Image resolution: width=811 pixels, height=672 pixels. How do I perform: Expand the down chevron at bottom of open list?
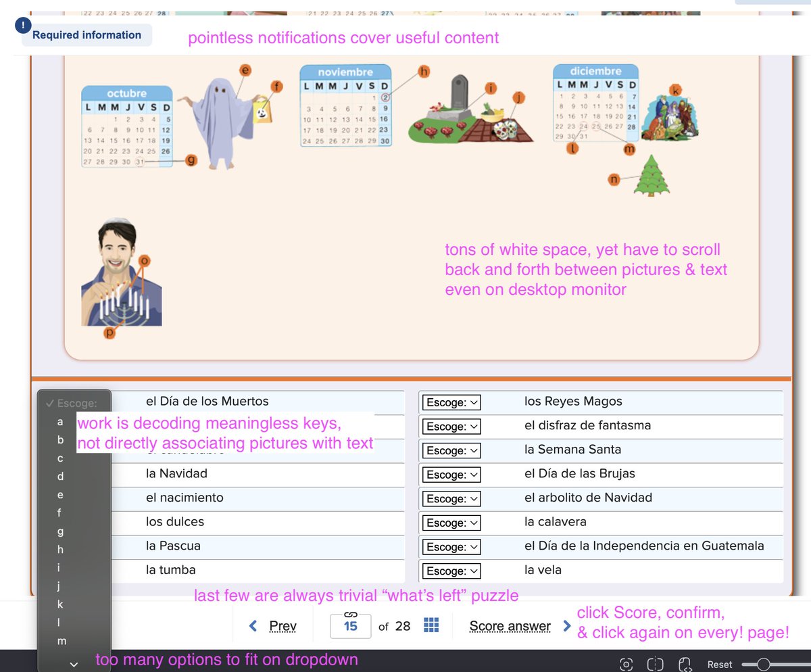(x=74, y=665)
